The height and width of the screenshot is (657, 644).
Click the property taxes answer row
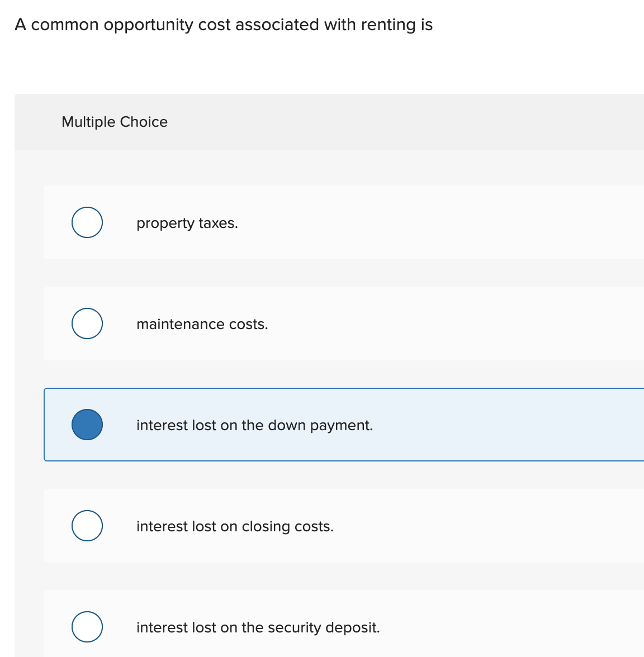coord(335,222)
